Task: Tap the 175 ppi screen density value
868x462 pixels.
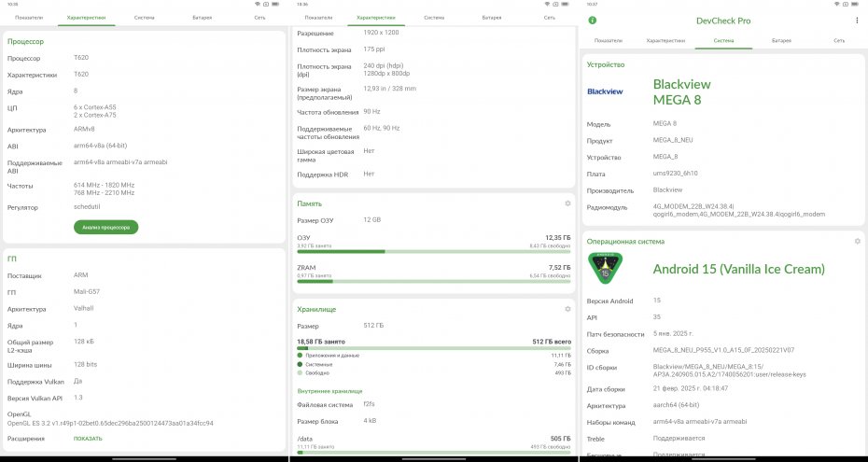Action: click(x=373, y=49)
